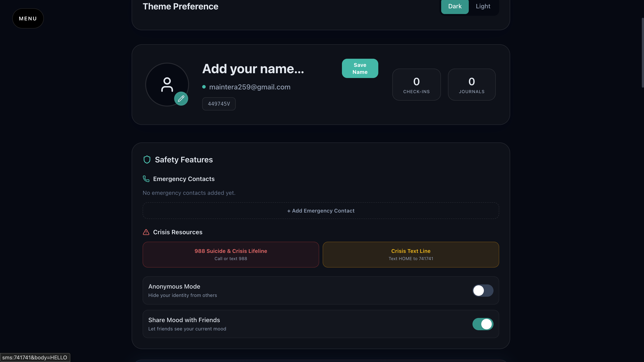Click the page vertical scrollbar
Image resolution: width=644 pixels, height=362 pixels.
point(642,53)
